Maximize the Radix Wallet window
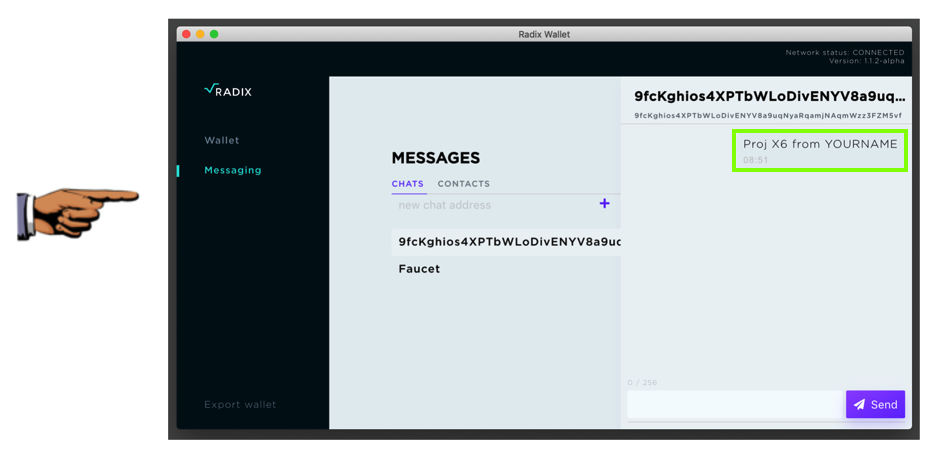The height and width of the screenshot is (462, 933). [214, 35]
